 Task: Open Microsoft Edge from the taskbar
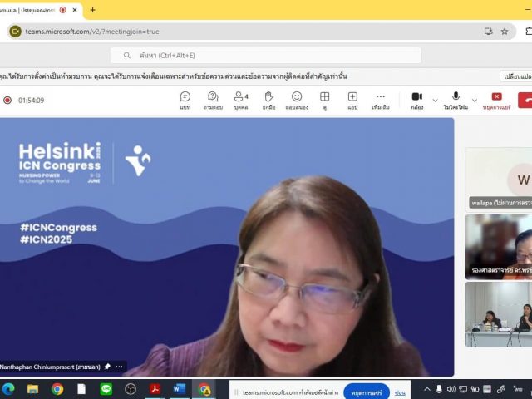(8, 389)
